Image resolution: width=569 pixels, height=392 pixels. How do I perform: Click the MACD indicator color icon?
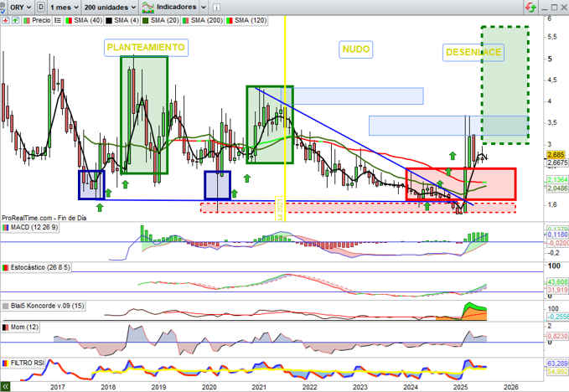[x=5, y=228]
